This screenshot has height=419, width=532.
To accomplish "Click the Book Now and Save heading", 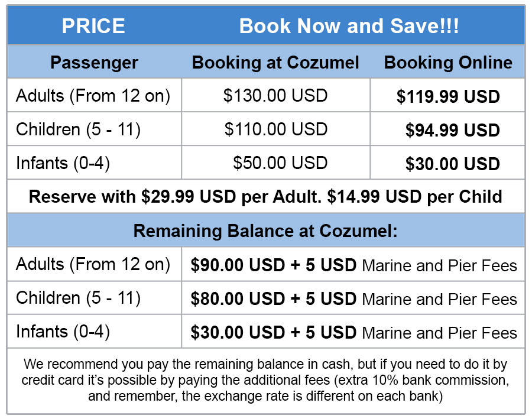I will point(349,26).
